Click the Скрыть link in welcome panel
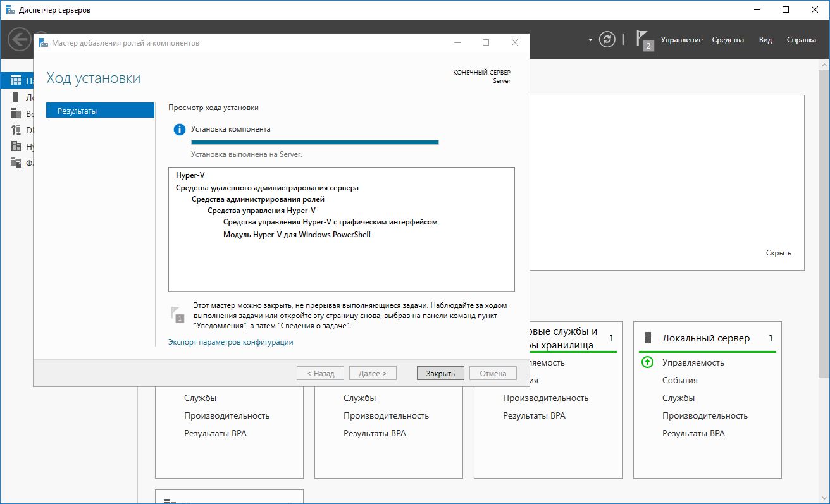 [778, 253]
